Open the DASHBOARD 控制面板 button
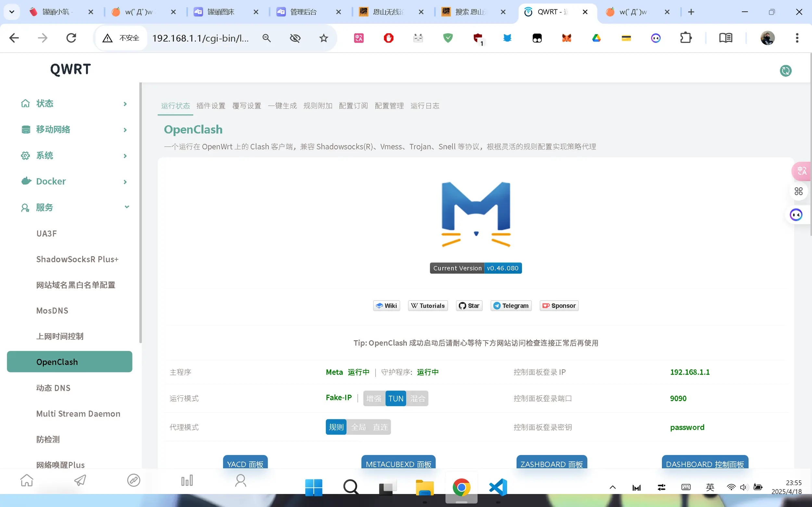This screenshot has width=812, height=507. 705,463
